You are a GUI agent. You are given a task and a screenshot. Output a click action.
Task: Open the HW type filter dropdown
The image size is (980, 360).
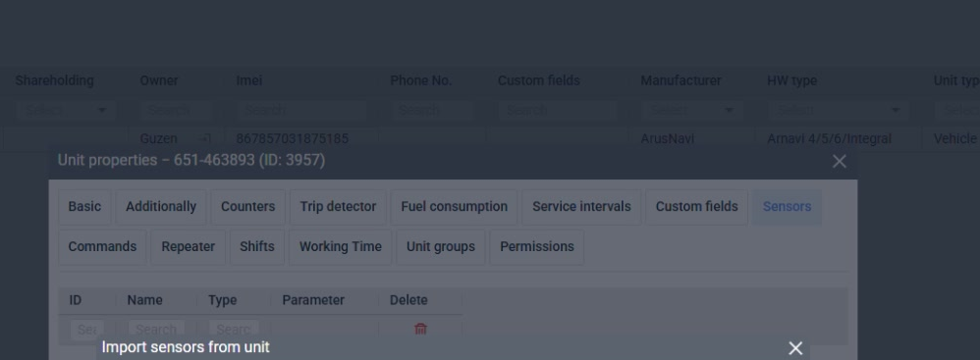click(838, 111)
